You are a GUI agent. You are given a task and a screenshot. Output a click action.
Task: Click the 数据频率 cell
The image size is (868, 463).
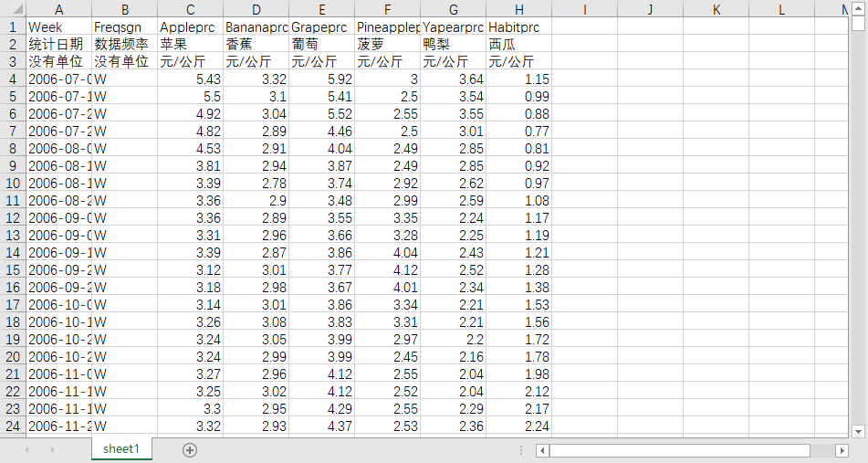tap(124, 44)
